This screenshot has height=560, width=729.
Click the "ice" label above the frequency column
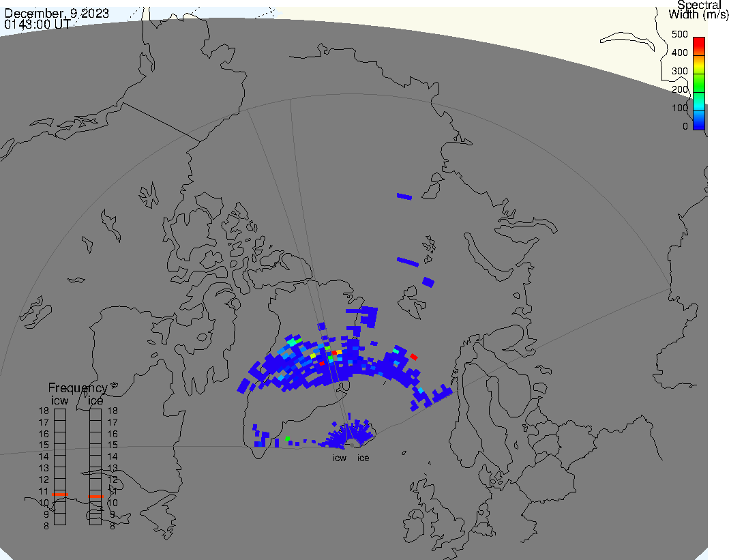point(95,401)
